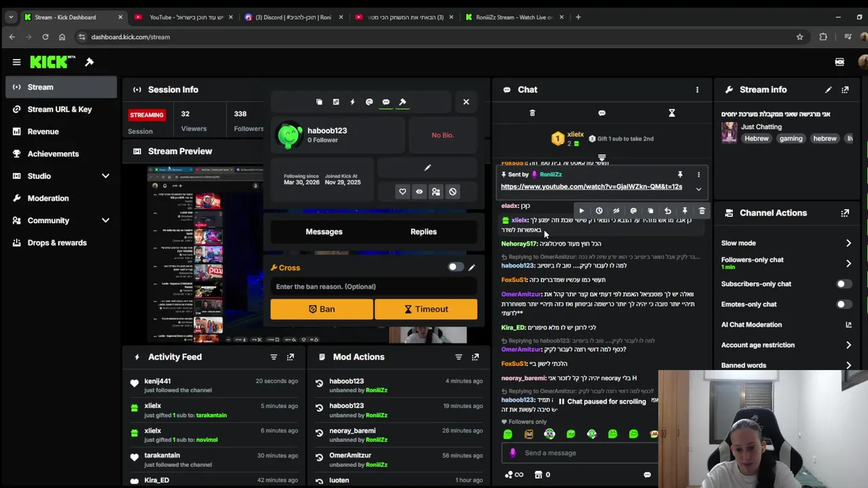Toggle Emotes-only chat switch

pyautogui.click(x=843, y=304)
